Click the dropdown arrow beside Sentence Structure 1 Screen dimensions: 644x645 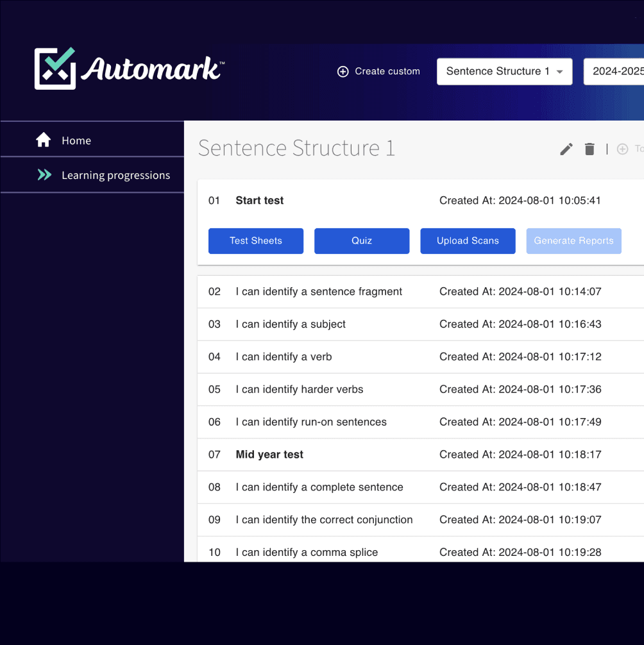pos(561,72)
